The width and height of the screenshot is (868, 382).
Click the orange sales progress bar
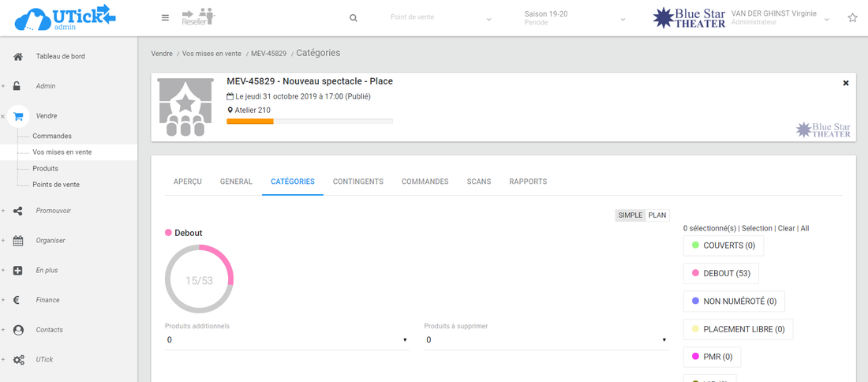click(x=250, y=122)
